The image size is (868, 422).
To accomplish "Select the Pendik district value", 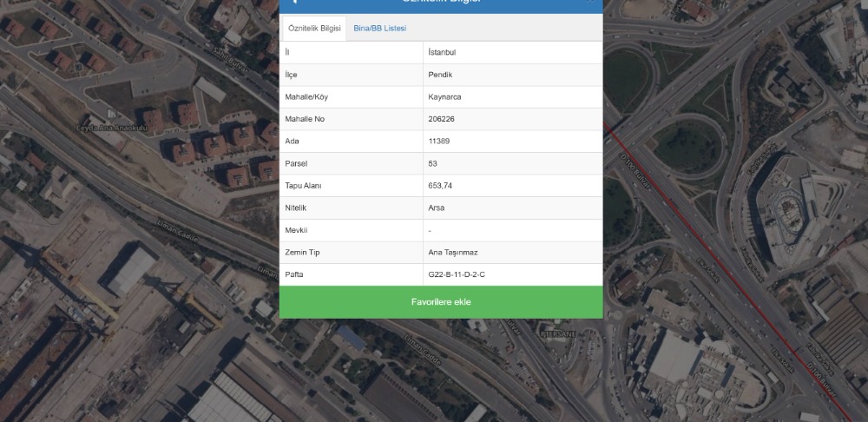I will 440,75.
